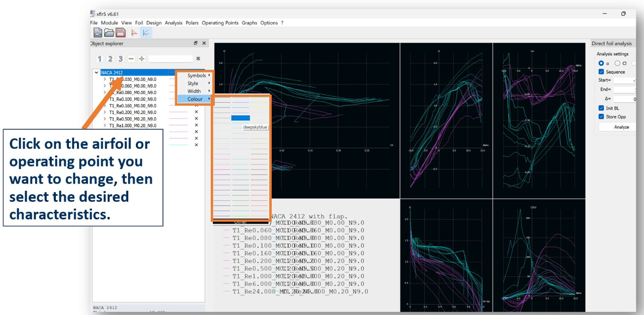
Task: Float the Object explorer panel
Action: [196, 43]
